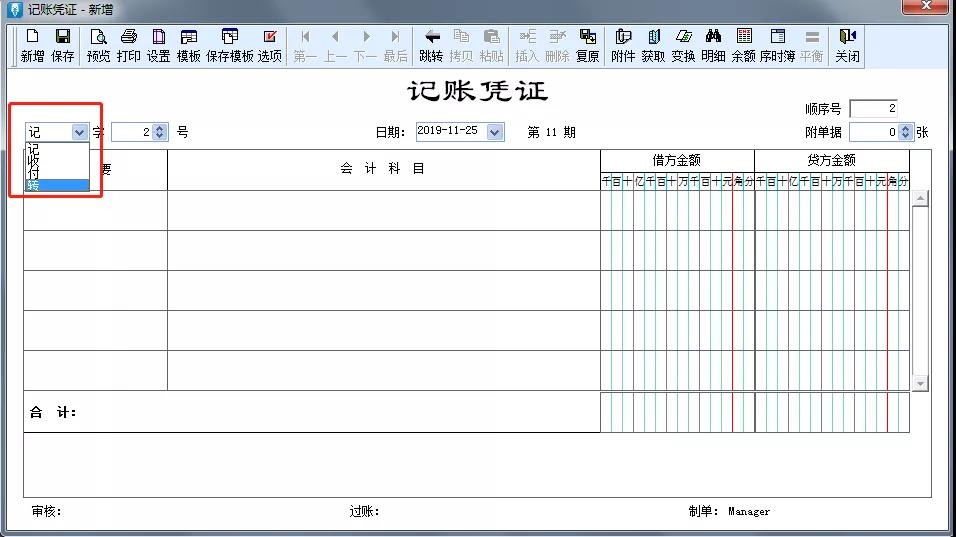Image resolution: width=956 pixels, height=537 pixels.
Task: Click first row 借方金额 cell
Action: point(677,210)
